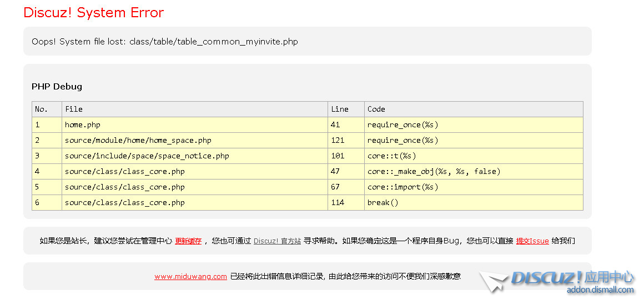
Task: Click row number 3 cell
Action: [x=47, y=156]
